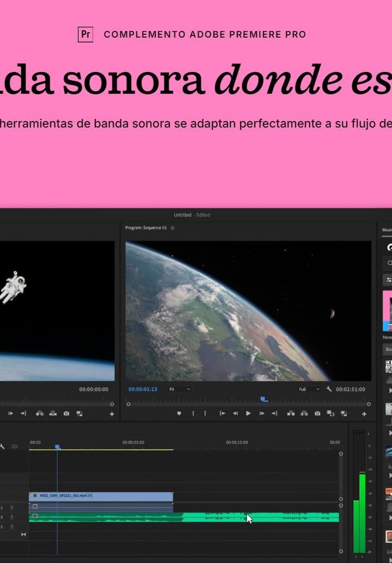Solo the right audio meter channel
The width and height of the screenshot is (392, 563).
click(362, 557)
